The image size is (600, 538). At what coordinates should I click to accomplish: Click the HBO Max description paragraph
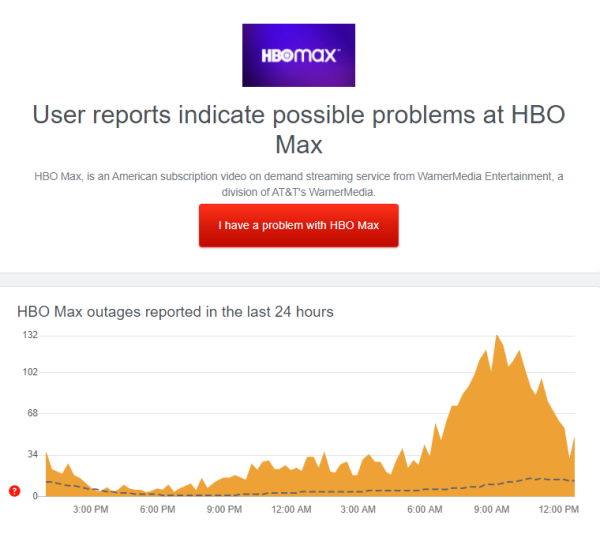click(298, 184)
